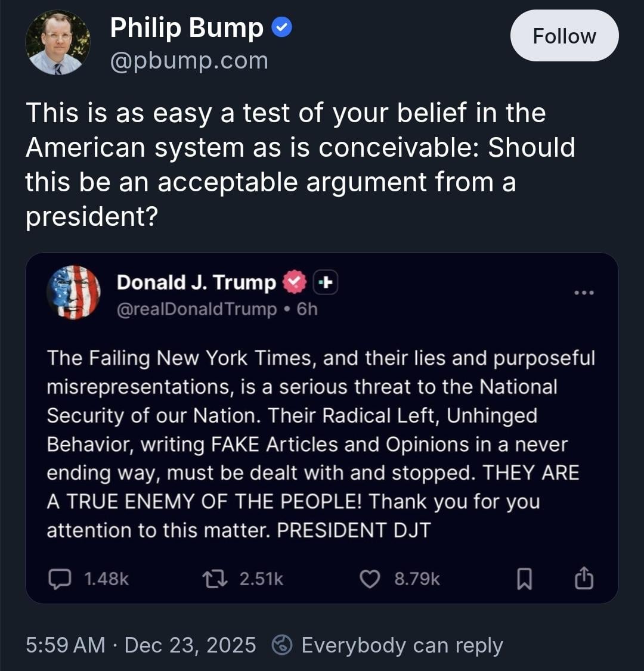The height and width of the screenshot is (671, 644).
Task: Open the quoted post text body
Action: click(x=321, y=444)
